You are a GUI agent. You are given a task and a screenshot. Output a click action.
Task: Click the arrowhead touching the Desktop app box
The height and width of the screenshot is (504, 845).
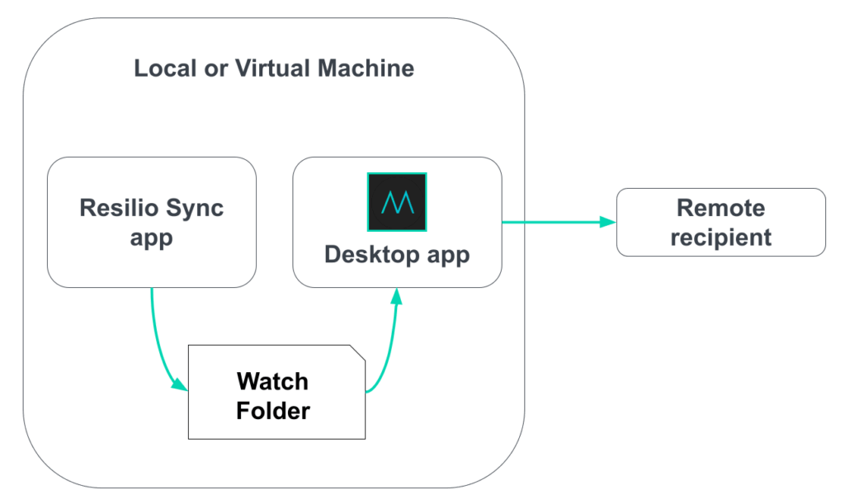(398, 297)
